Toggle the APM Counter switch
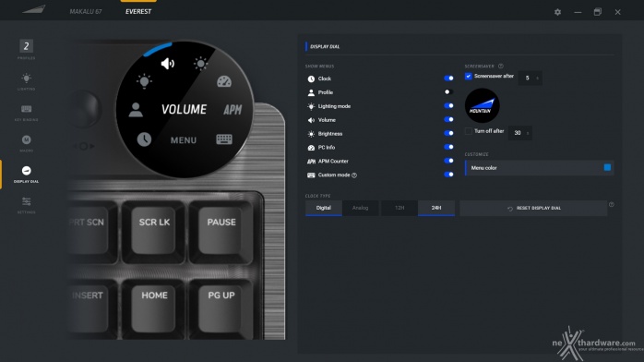Viewport: 644px width, 362px height. pyautogui.click(x=448, y=161)
